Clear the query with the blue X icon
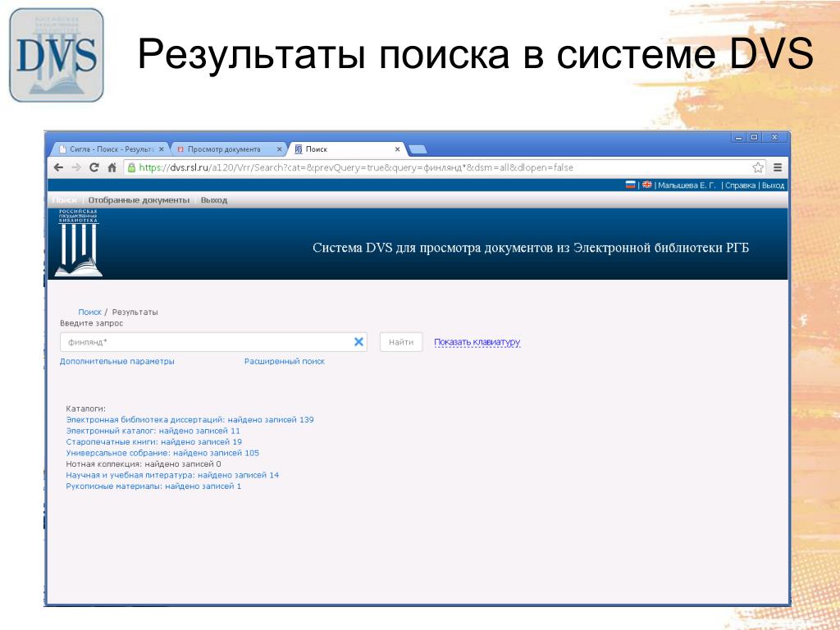Image resolution: width=840 pixels, height=630 pixels. point(359,342)
